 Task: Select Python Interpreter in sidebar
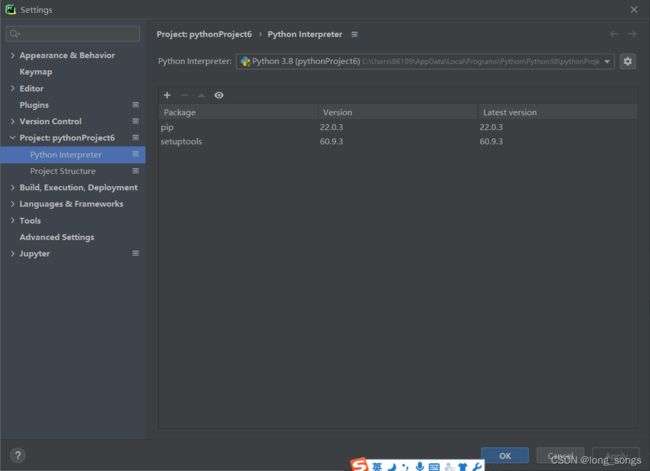(x=65, y=155)
